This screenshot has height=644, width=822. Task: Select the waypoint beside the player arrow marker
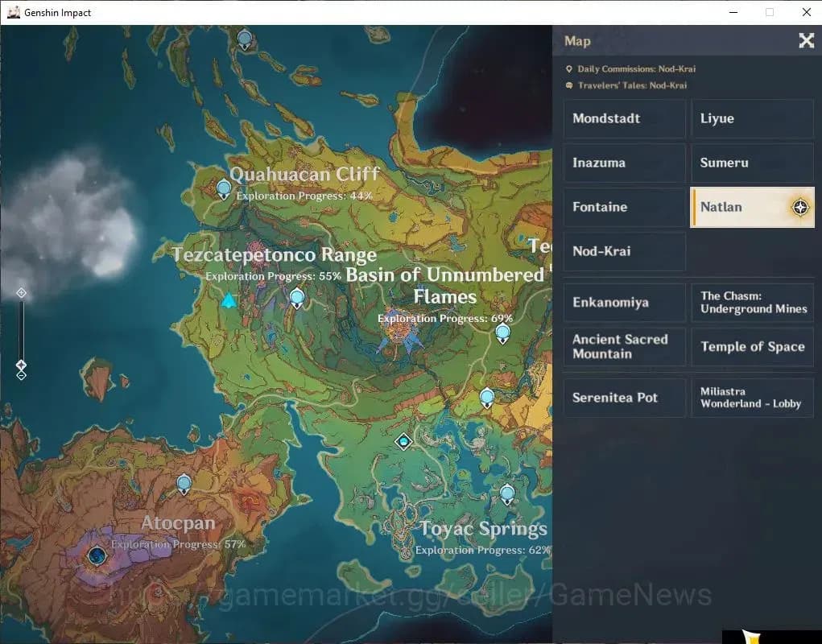coord(297,299)
